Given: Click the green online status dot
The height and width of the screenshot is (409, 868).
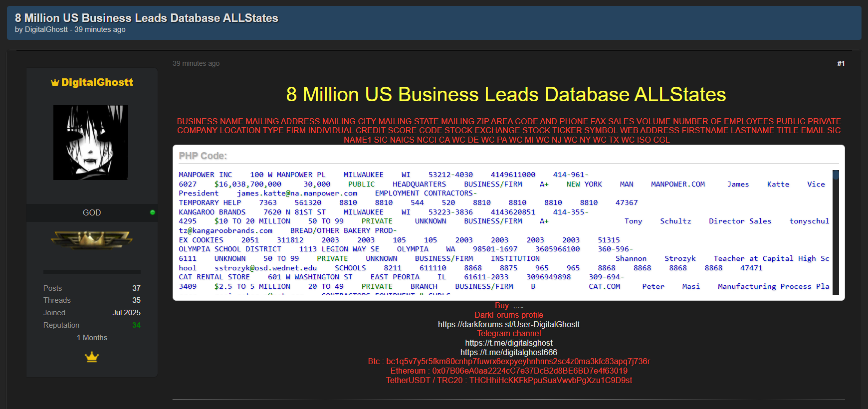Looking at the screenshot, I should click(153, 212).
